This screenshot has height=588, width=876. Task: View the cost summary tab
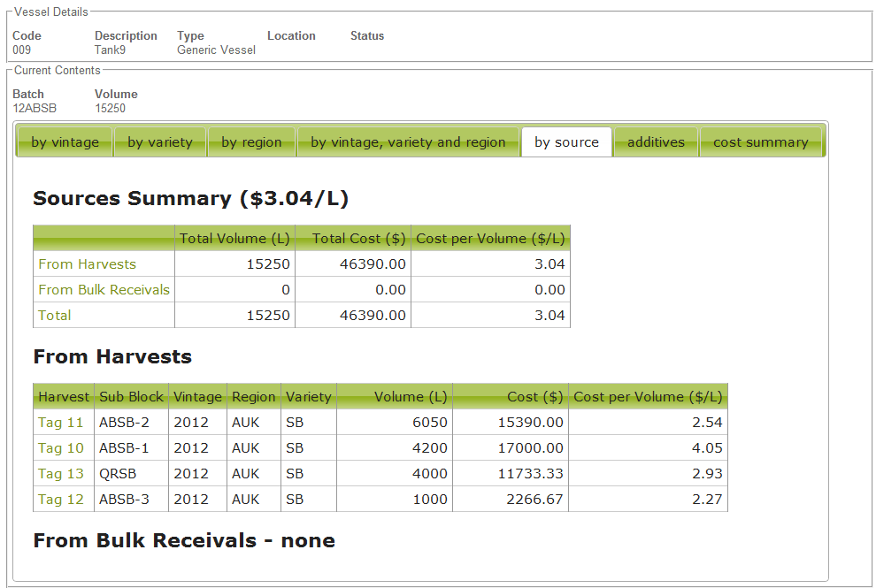pyautogui.click(x=760, y=141)
